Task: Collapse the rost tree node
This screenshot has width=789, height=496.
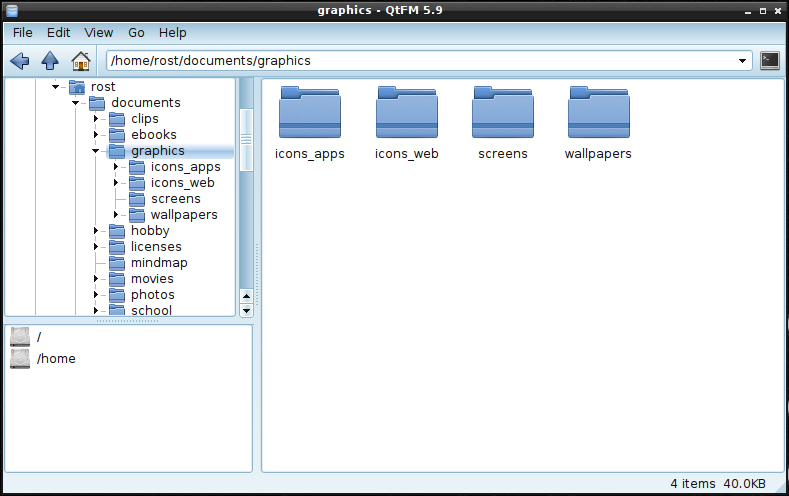Action: pos(55,87)
